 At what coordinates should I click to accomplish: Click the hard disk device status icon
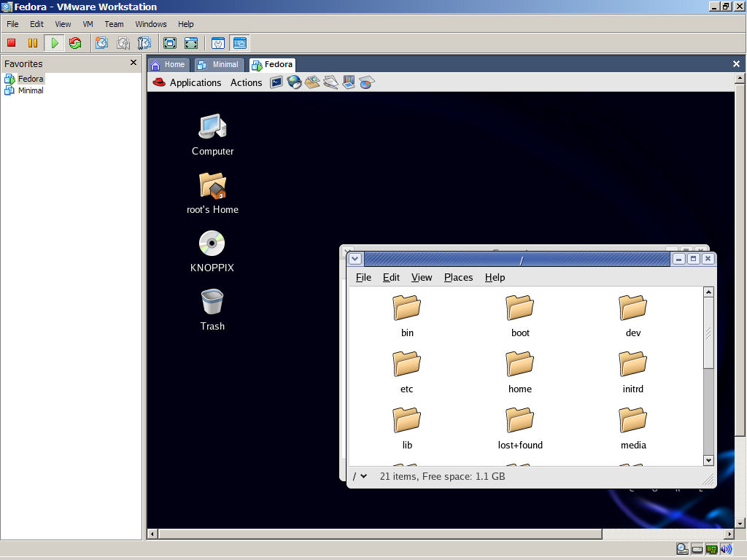(x=697, y=549)
